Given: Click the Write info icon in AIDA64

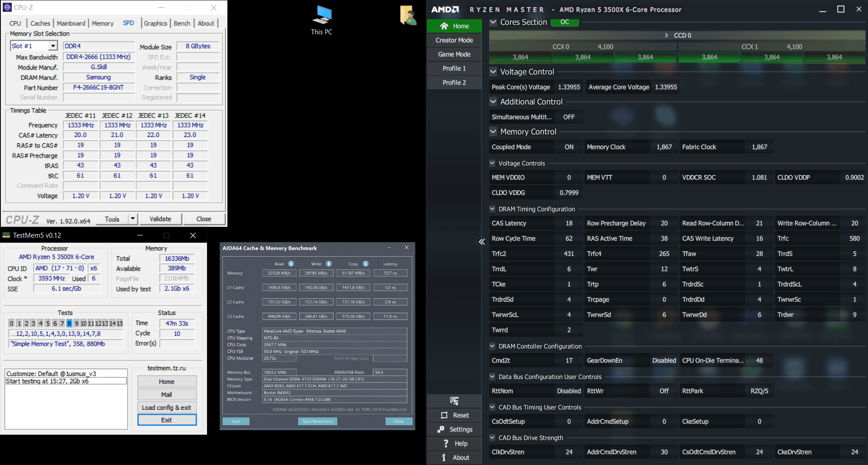Looking at the screenshot, I should pos(329,263).
